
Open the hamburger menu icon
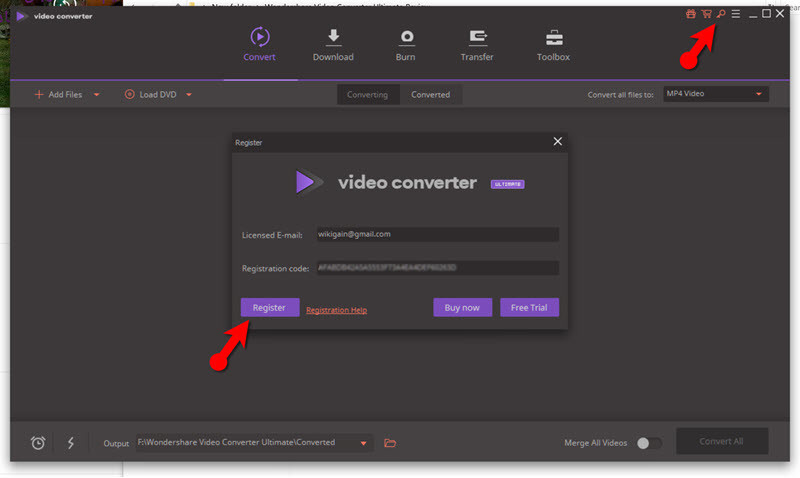pyautogui.click(x=736, y=14)
